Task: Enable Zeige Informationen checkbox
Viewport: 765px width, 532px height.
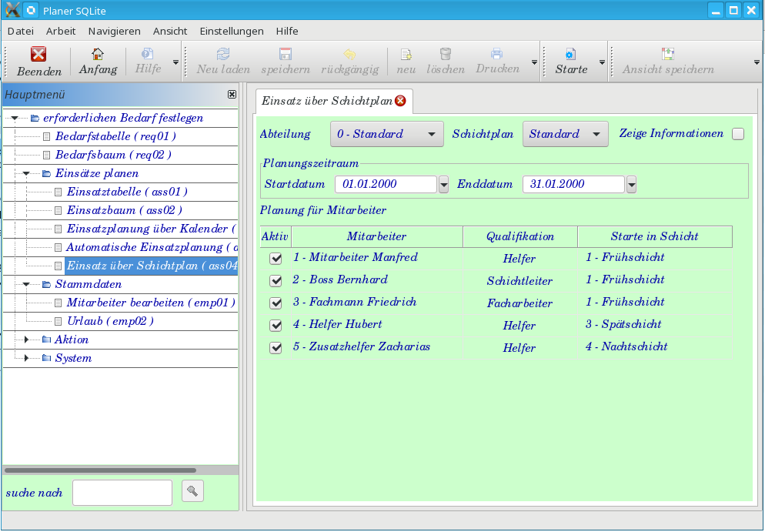Action: click(x=738, y=134)
